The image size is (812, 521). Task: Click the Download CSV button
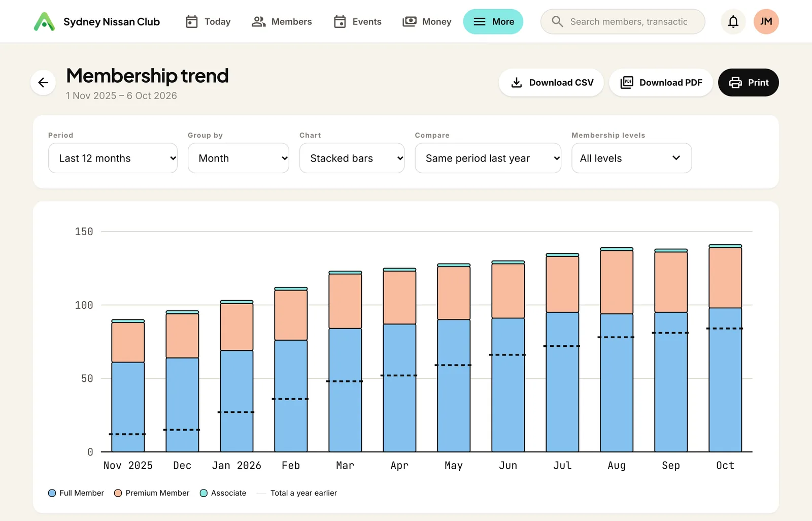[x=551, y=82]
